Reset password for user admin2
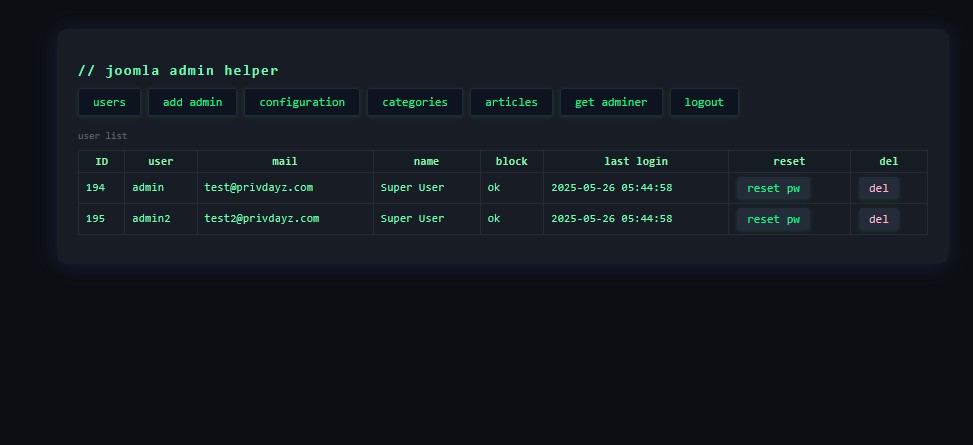This screenshot has height=445, width=973. [773, 219]
